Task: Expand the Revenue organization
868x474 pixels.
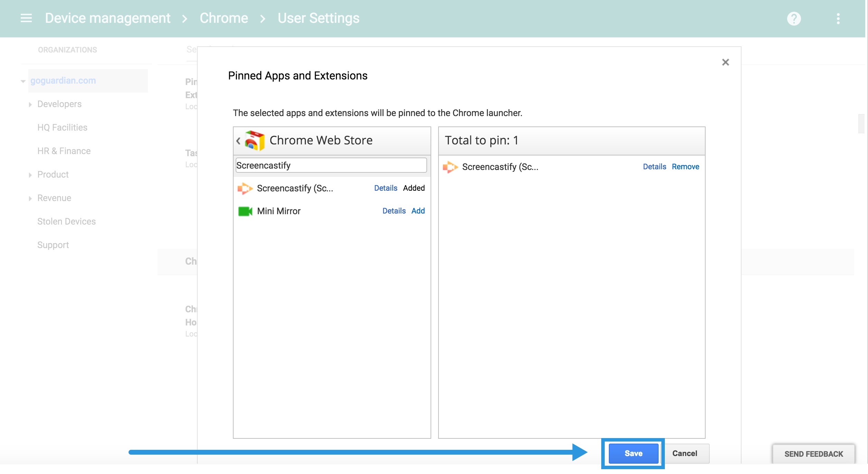Action: coord(30,198)
